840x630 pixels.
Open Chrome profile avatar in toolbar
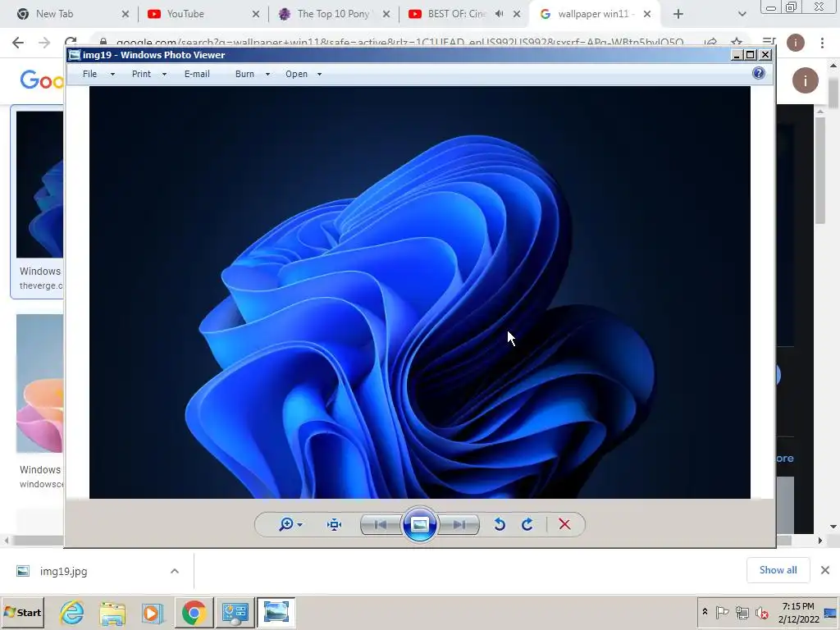[x=796, y=43]
